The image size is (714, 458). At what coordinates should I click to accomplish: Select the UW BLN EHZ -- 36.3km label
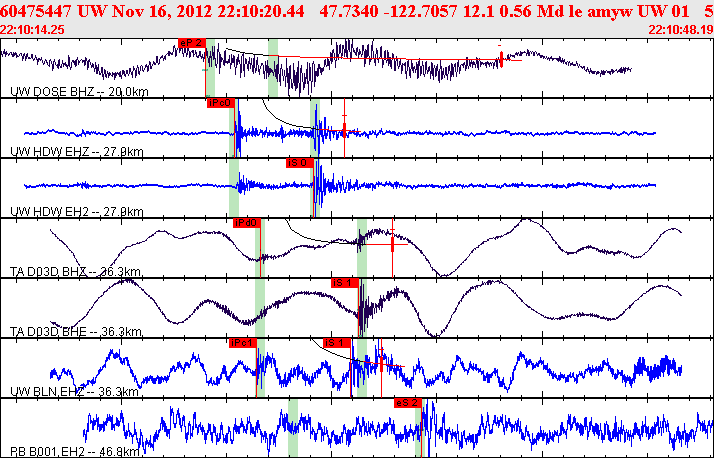[x=74, y=392]
